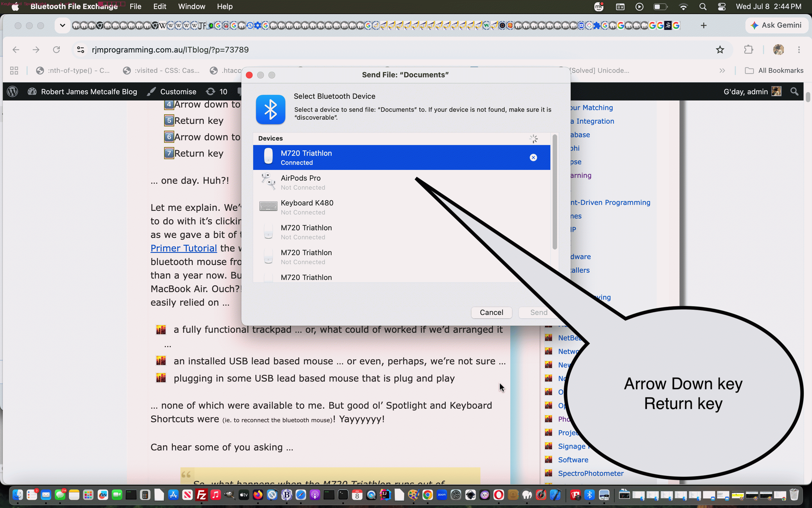Open the All Bookmarks folder

pos(774,71)
